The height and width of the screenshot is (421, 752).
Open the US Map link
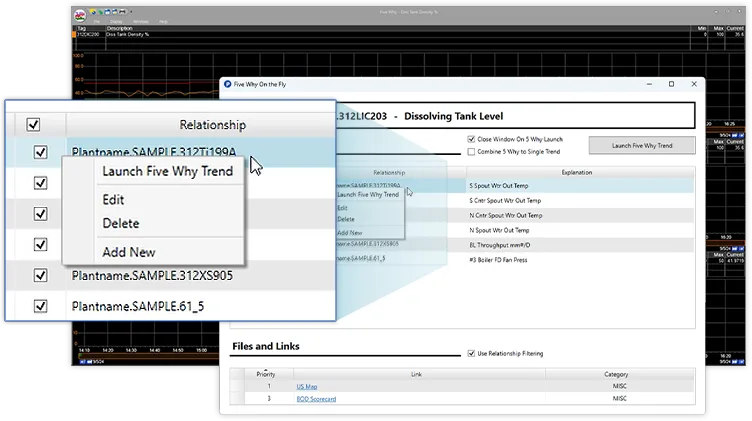[x=306, y=386]
